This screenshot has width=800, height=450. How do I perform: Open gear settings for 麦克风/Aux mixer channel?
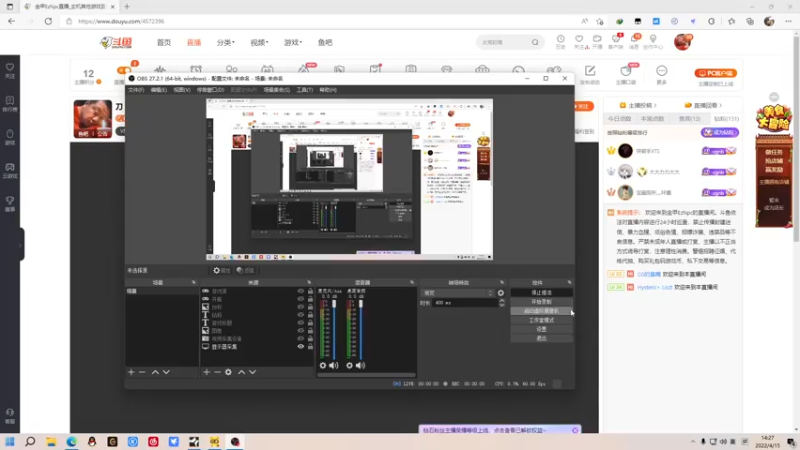[x=322, y=365]
